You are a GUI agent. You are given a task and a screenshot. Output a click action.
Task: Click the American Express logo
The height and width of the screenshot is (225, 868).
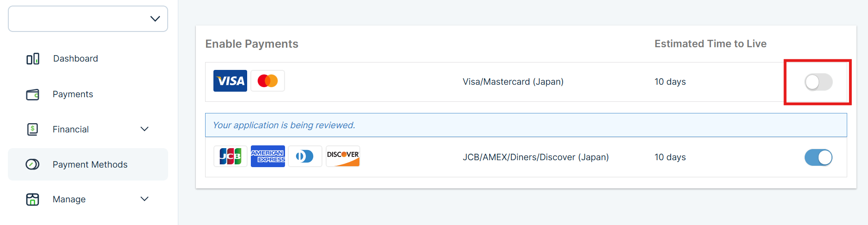pos(267,156)
